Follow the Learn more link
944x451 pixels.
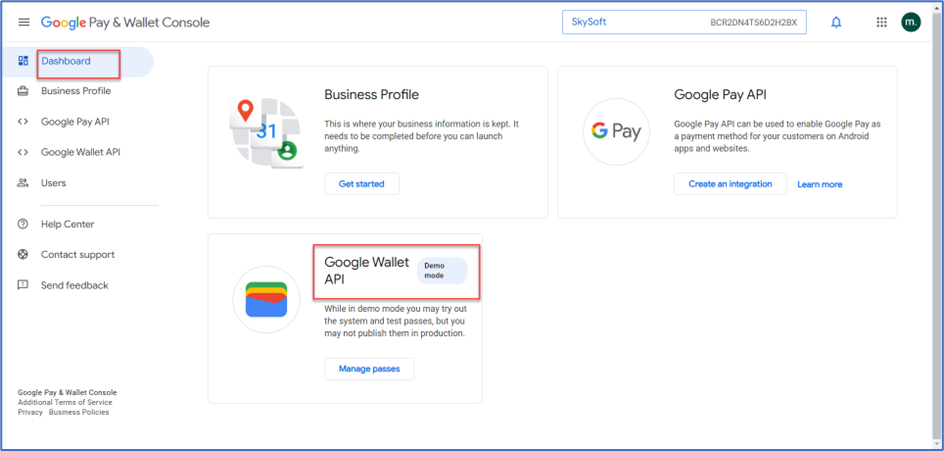point(819,185)
